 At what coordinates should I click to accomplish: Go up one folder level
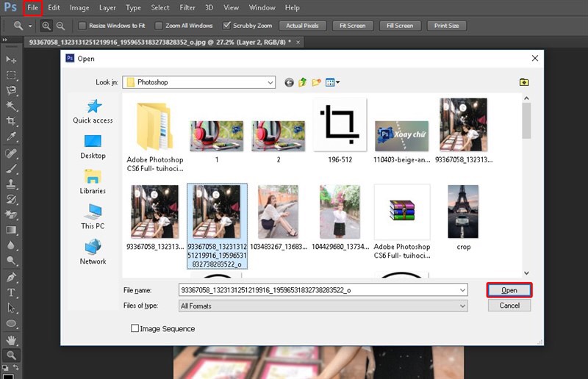pyautogui.click(x=303, y=82)
